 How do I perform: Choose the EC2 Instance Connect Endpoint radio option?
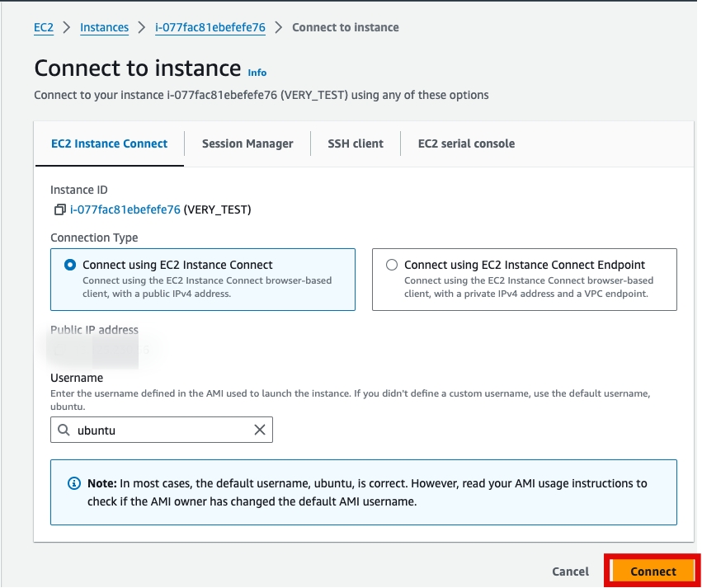pos(392,266)
